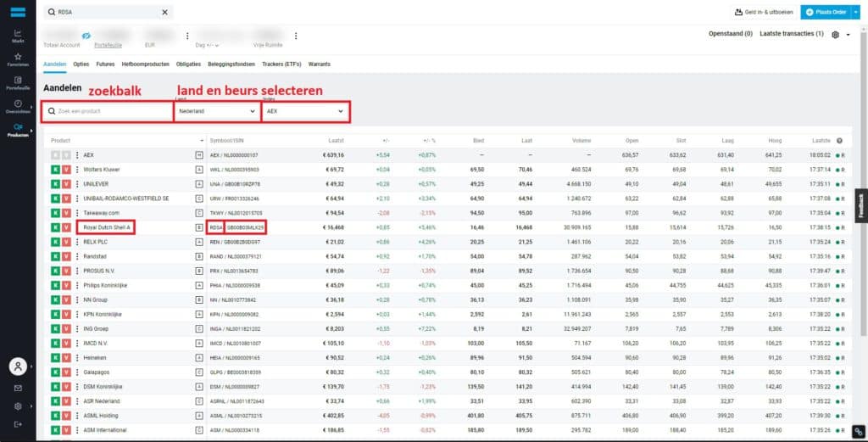Viewport: 868px width, 442px height.
Task: Click the K buy button for ING Groep
Action: click(55, 328)
